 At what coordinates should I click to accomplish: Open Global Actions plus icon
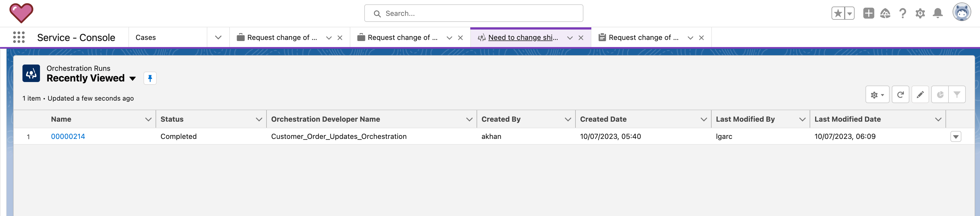tap(869, 13)
